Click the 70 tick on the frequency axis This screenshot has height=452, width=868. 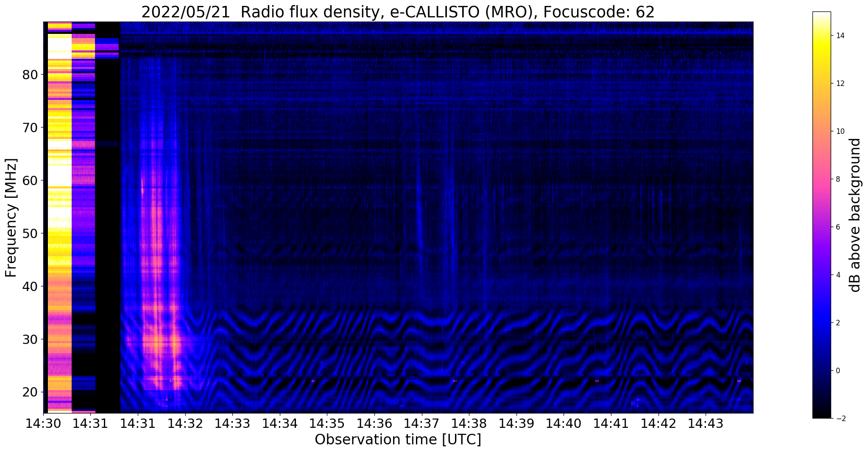click(x=30, y=128)
